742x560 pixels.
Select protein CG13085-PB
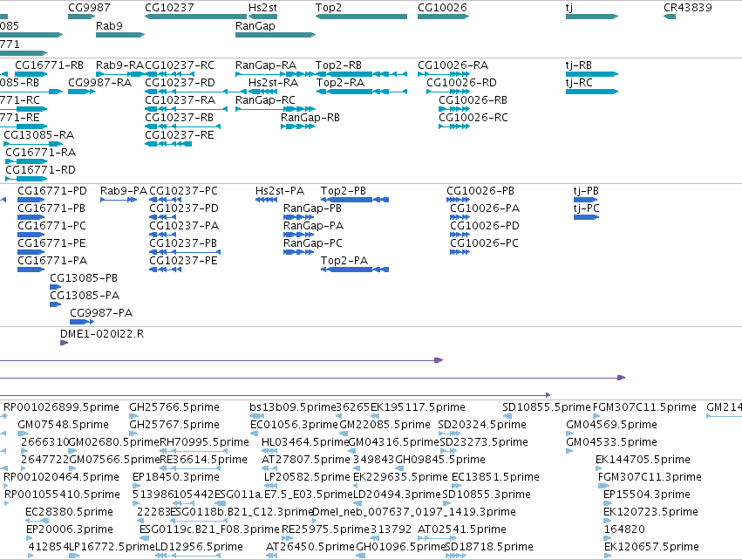click(x=84, y=278)
